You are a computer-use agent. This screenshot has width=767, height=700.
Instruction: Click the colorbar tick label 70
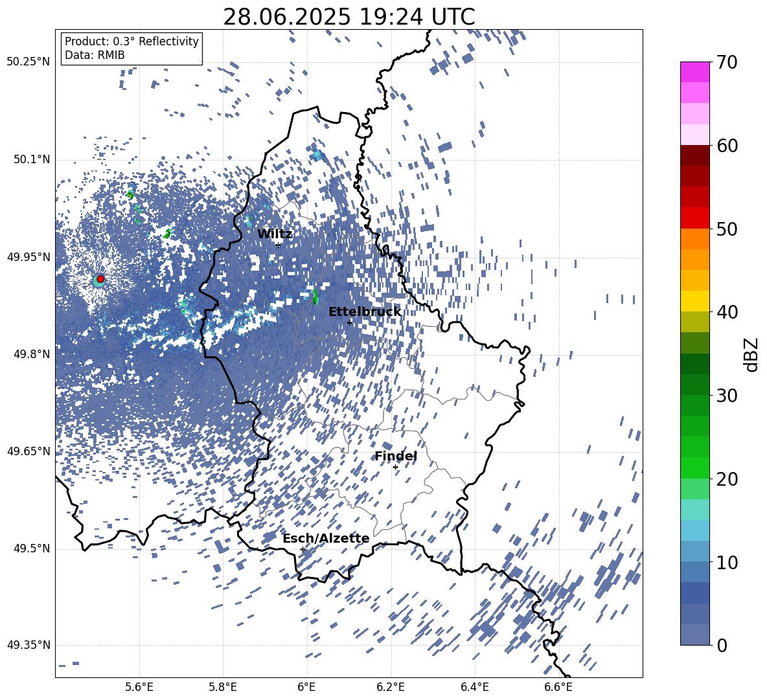point(727,63)
